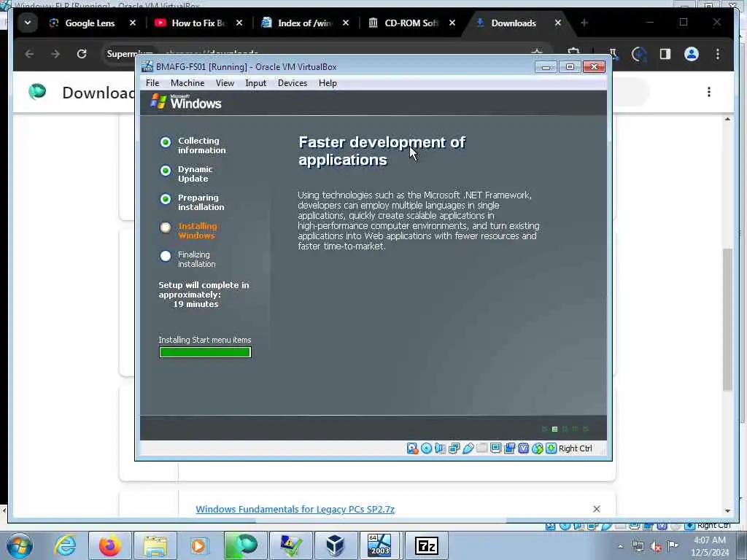Open the browser profile avatar
This screenshot has height=560, width=747.
click(692, 54)
